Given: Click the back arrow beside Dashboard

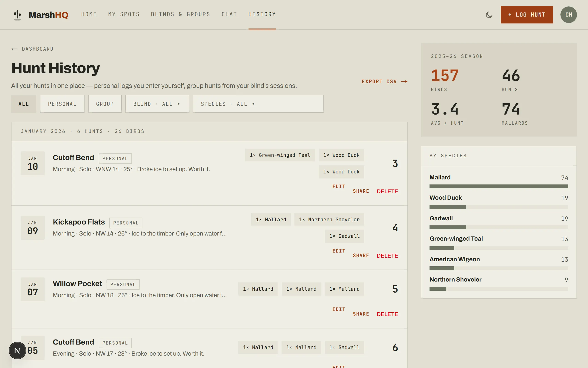Looking at the screenshot, I should click(14, 49).
